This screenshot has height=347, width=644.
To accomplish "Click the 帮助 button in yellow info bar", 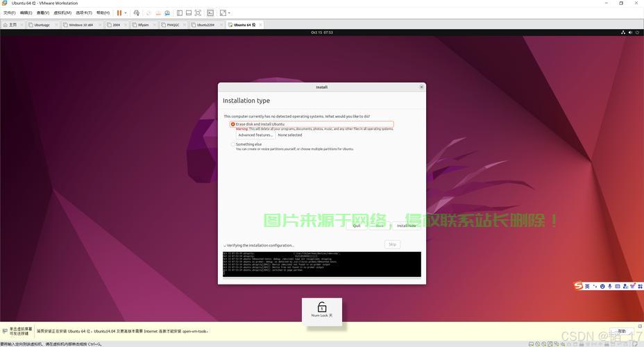I will click(621, 331).
